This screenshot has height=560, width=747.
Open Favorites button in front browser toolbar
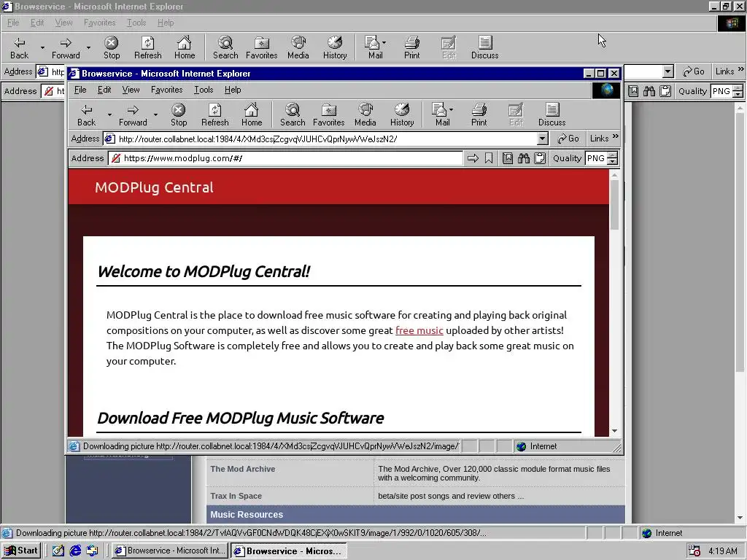(329, 115)
